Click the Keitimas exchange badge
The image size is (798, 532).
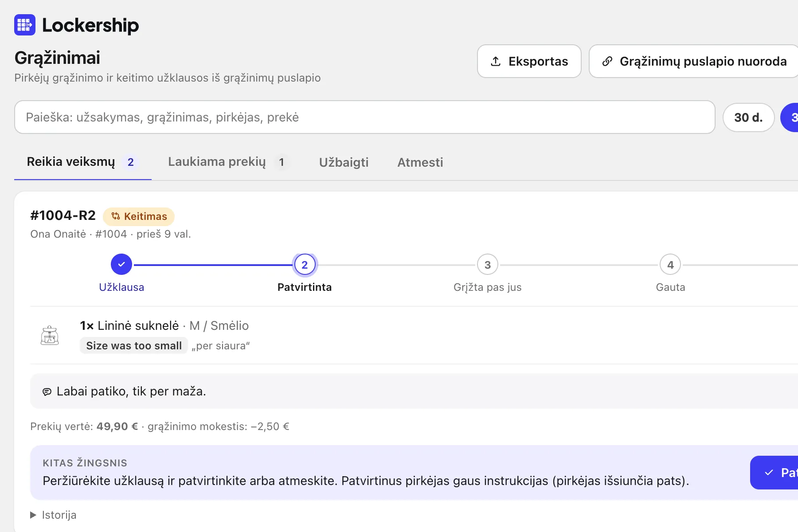pyautogui.click(x=139, y=216)
